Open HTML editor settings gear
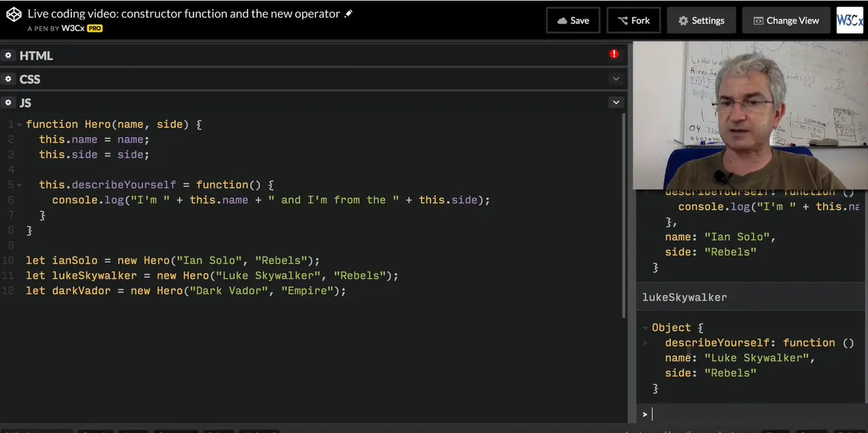Viewport: 868px width, 433px height. point(9,55)
